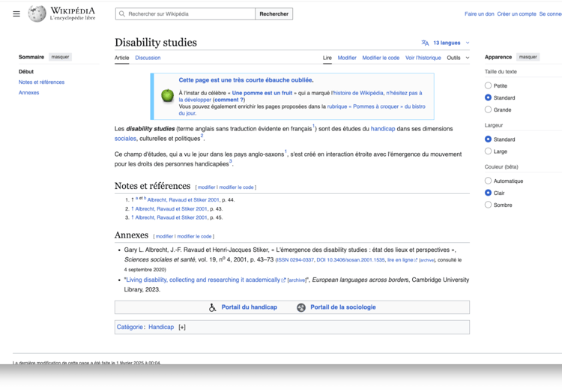Choose the Sombre color mode
This screenshot has width=562, height=392.
488,205
